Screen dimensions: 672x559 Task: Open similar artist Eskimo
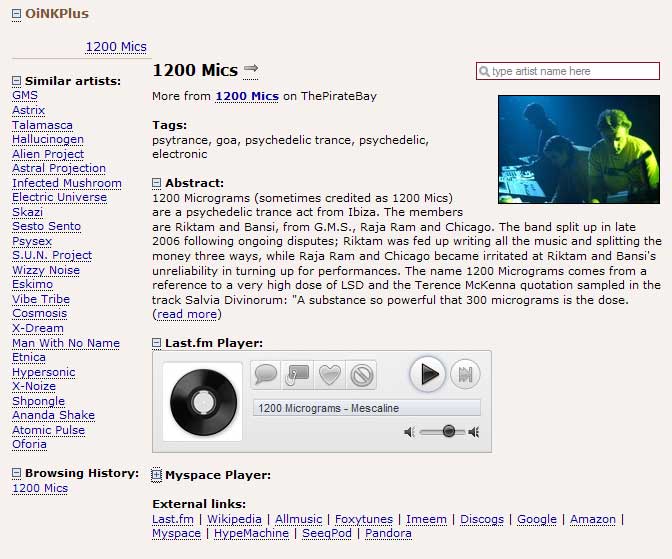click(x=33, y=284)
